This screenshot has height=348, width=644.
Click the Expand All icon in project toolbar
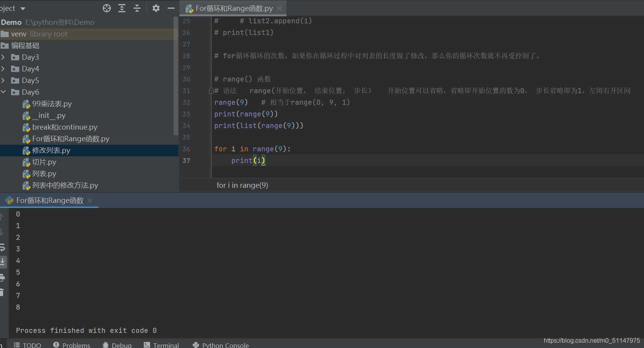click(x=122, y=8)
